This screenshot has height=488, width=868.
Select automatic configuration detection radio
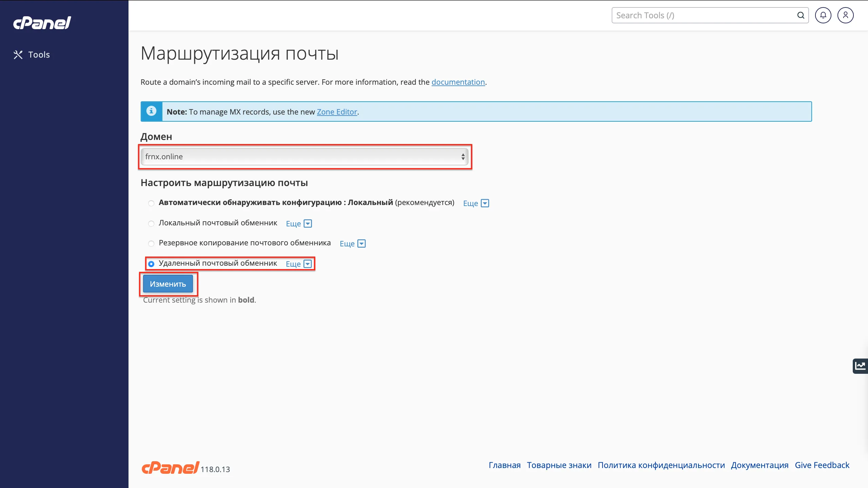[151, 203]
